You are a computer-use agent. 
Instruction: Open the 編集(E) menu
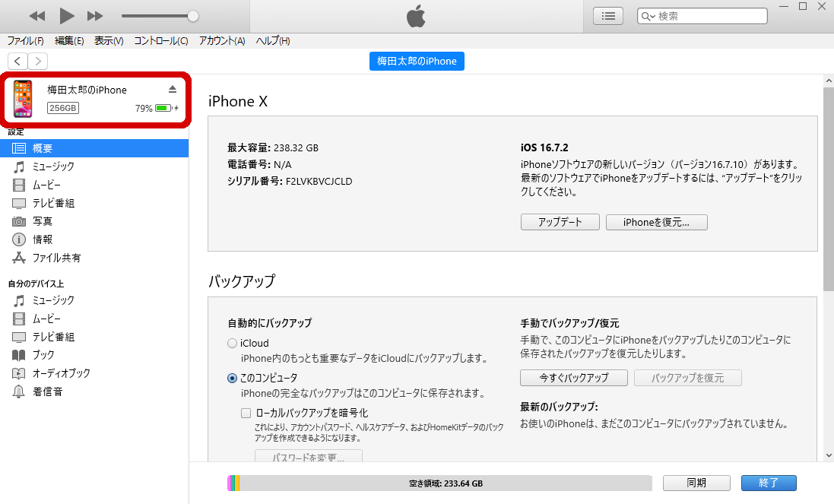point(69,40)
